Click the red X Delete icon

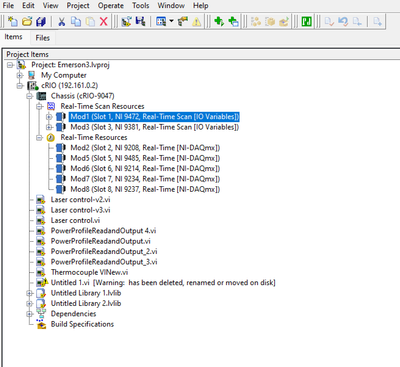[x=104, y=22]
